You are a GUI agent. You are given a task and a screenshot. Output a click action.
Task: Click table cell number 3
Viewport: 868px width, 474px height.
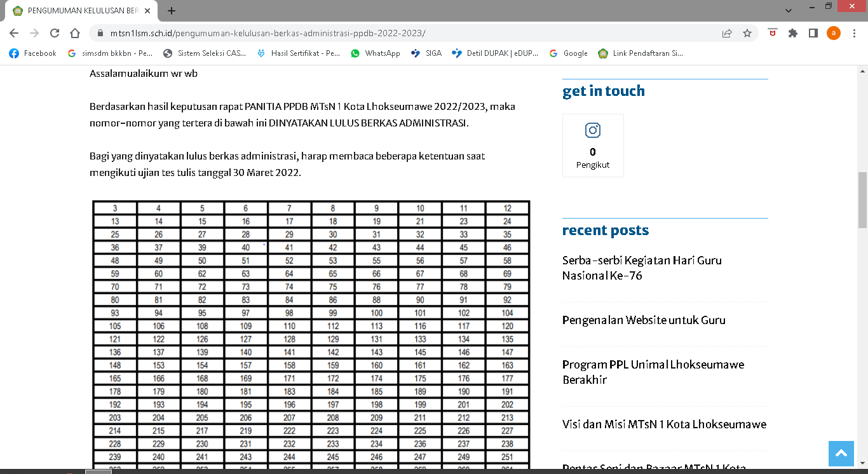point(114,208)
